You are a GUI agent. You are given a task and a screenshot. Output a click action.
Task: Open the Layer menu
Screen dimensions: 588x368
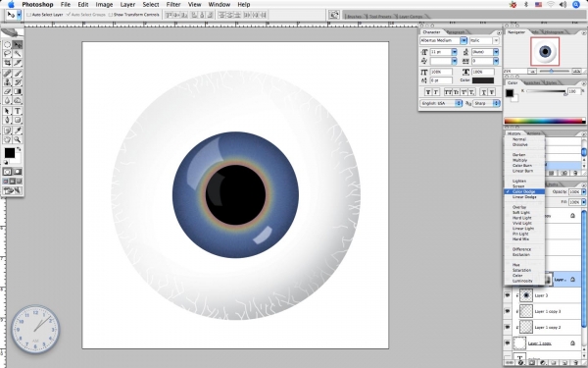pyautogui.click(x=127, y=5)
